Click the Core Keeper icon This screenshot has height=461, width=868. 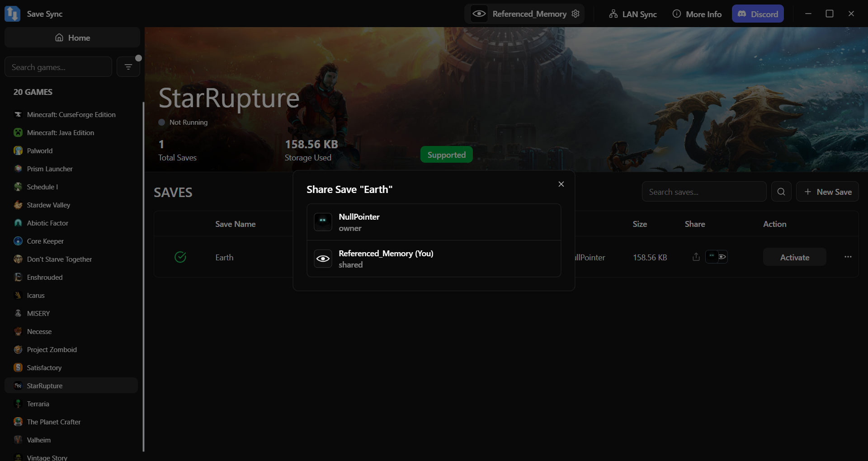18,241
